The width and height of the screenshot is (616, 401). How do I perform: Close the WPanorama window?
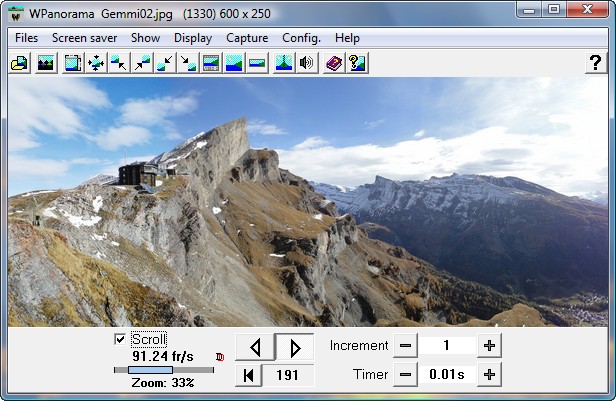[x=588, y=10]
